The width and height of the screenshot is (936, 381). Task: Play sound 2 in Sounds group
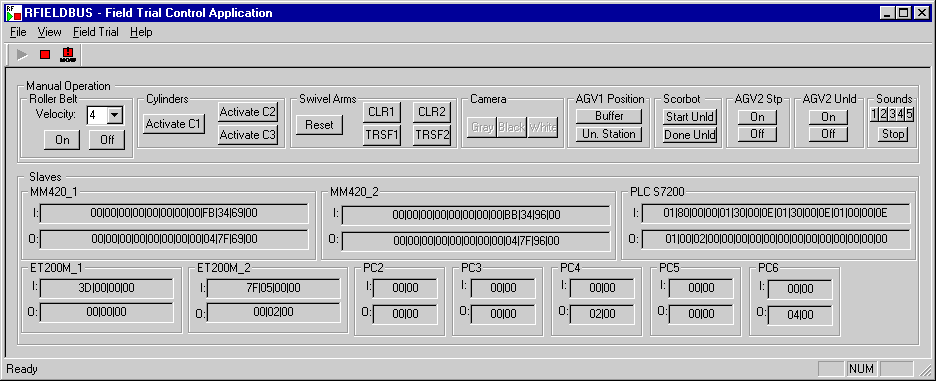[x=883, y=114]
